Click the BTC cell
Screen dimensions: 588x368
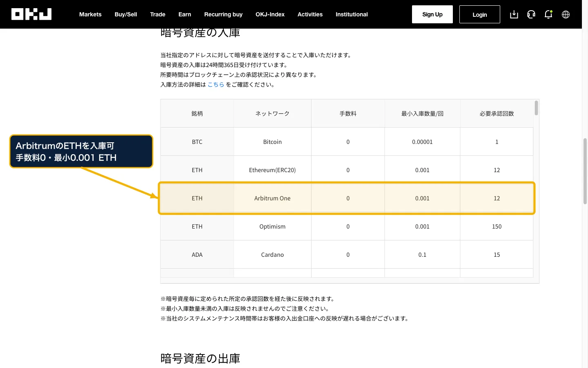197,142
